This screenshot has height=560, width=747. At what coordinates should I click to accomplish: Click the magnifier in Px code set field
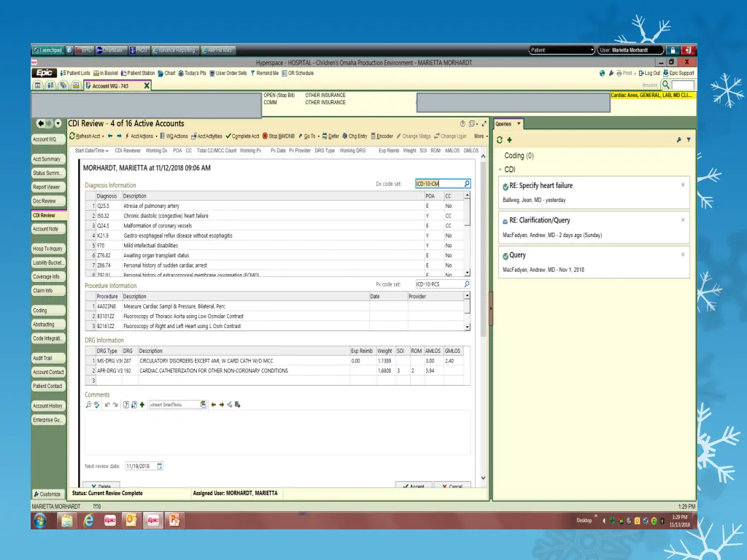467,284
